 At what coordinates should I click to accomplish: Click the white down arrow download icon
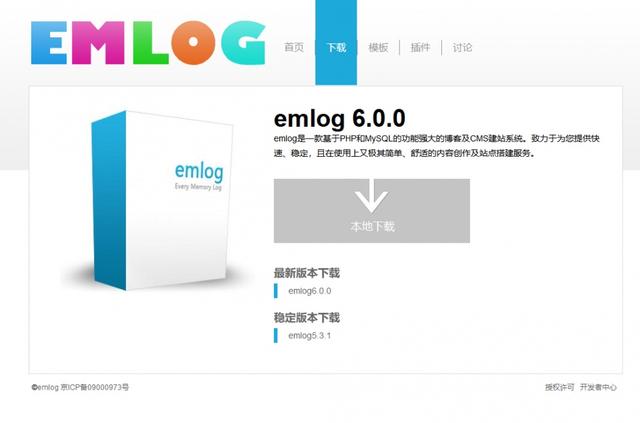pos(371,196)
